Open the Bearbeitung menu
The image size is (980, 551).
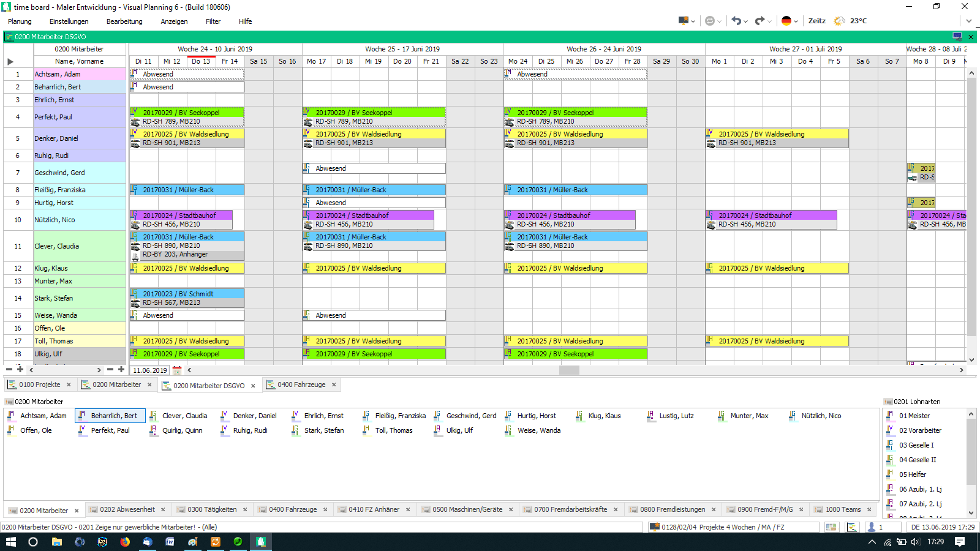(124, 21)
